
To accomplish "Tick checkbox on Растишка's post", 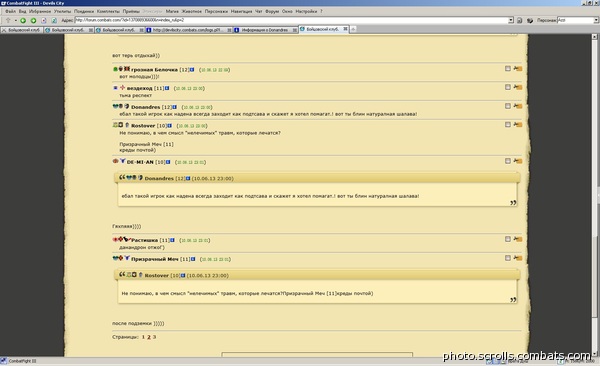I will tap(508, 239).
